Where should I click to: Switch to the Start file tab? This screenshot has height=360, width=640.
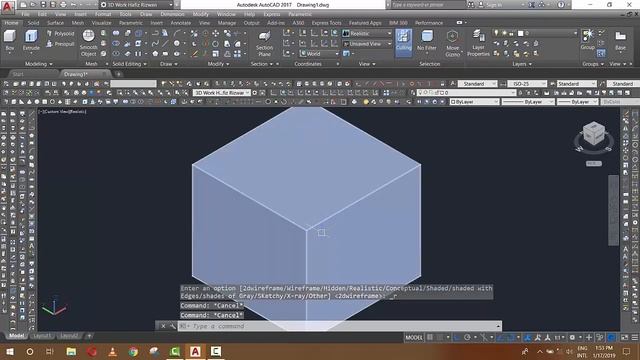[x=18, y=74]
